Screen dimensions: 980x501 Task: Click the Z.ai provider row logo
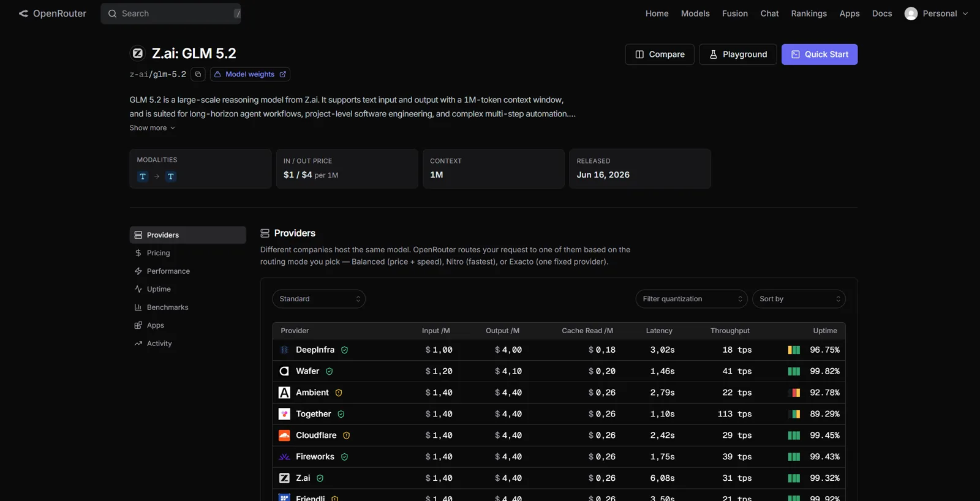point(284,478)
